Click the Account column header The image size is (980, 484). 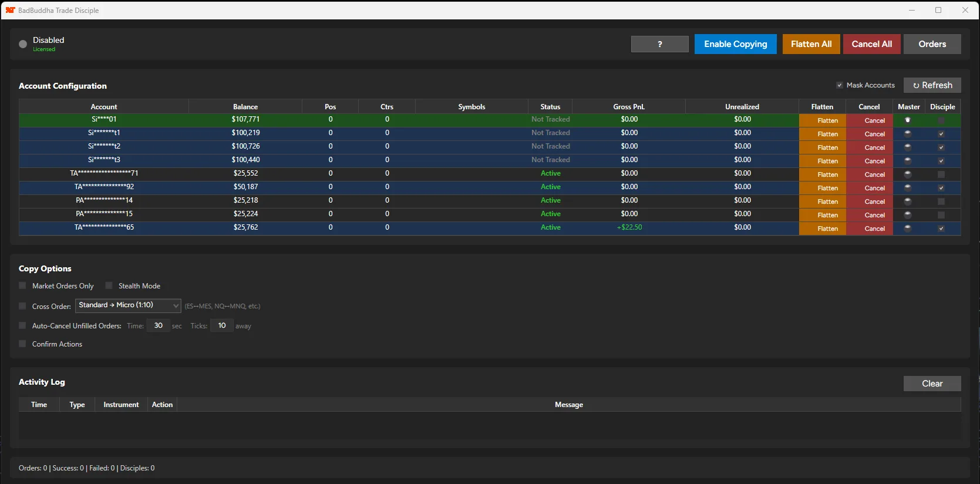pos(104,107)
